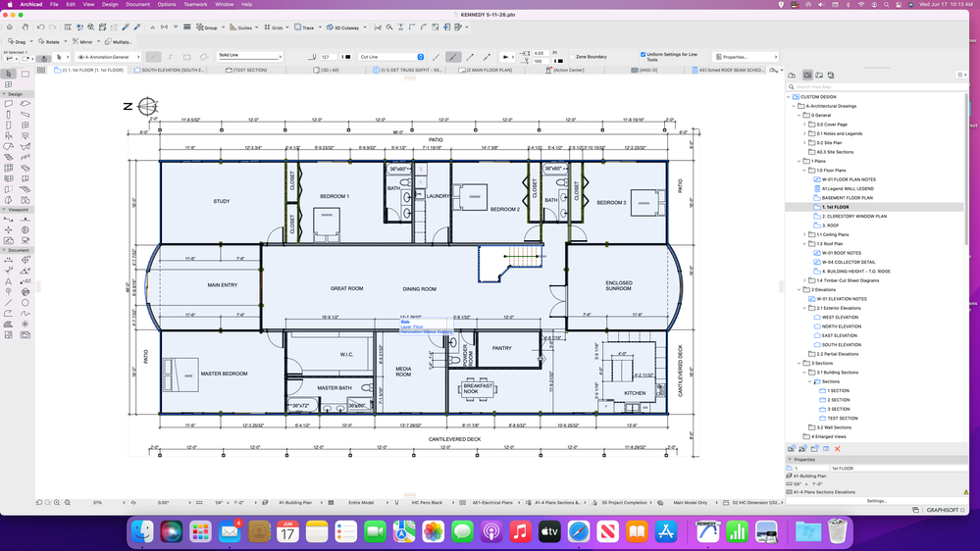Disable Uniform Settings for Line Tools checkbox

644,54
